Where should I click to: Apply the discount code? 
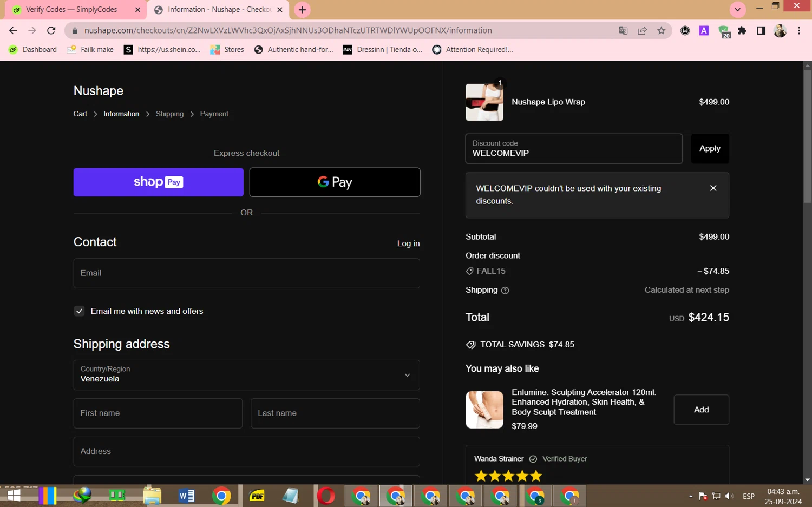[x=710, y=149]
